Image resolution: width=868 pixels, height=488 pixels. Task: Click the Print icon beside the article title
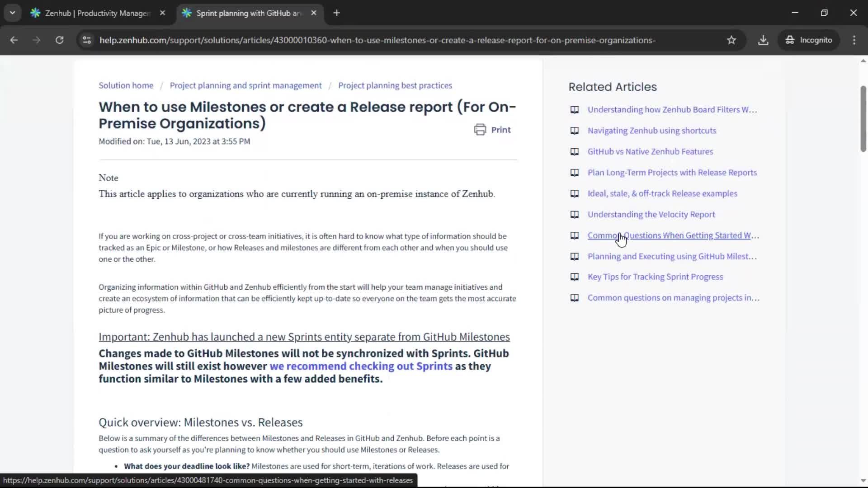[x=480, y=130]
